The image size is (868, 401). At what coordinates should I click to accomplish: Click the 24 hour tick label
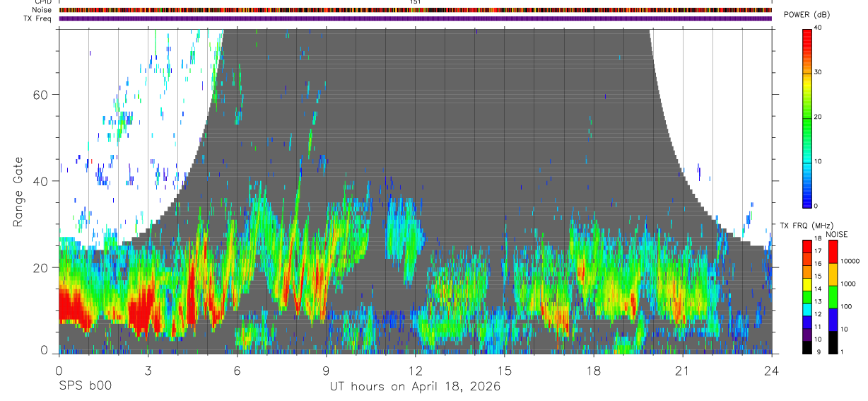(771, 371)
